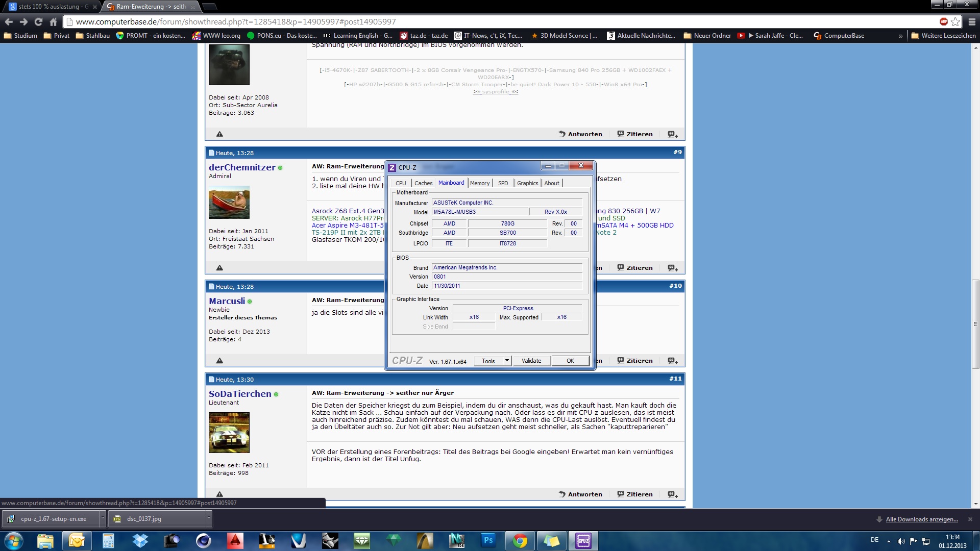Open the SPD tab in CPU-Z

503,183
